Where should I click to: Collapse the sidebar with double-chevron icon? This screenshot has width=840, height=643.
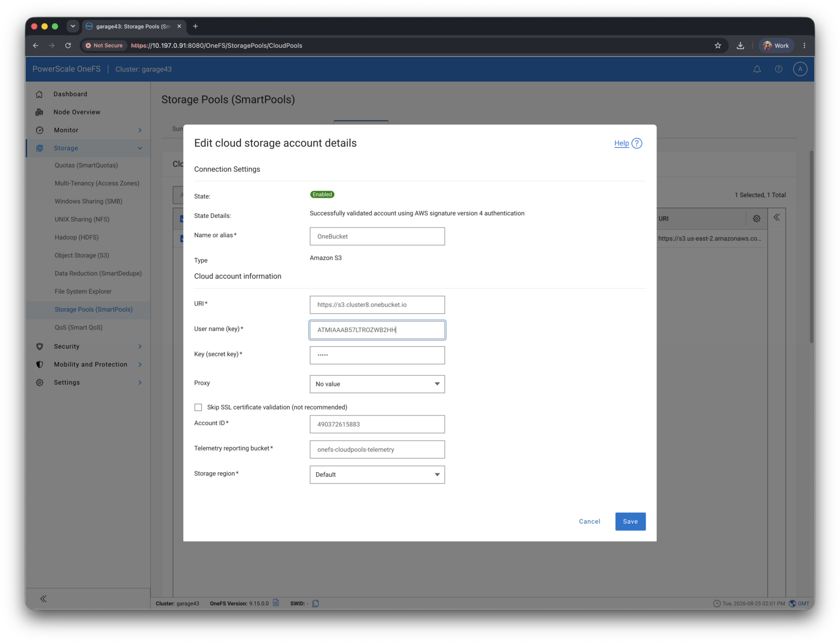(x=44, y=599)
